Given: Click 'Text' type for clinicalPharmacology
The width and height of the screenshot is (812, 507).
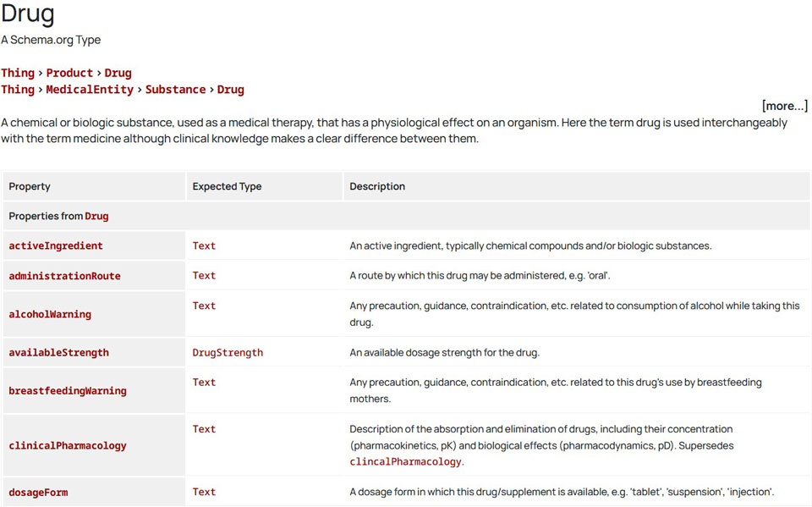Looking at the screenshot, I should coord(204,429).
